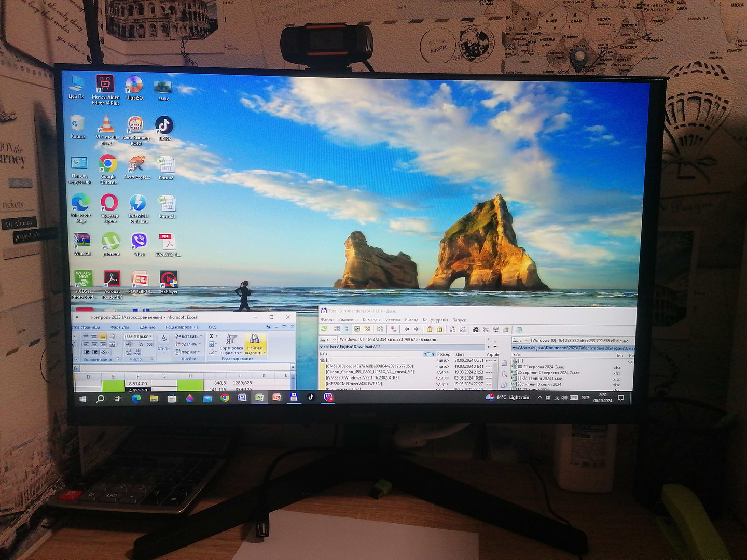The height and width of the screenshot is (560, 747).
Task: Open the VLC media player desktop icon
Action: coord(107,125)
